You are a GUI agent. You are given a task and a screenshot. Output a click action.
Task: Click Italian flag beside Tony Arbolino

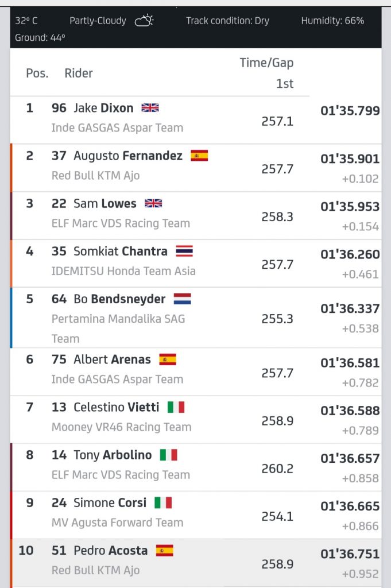point(169,455)
